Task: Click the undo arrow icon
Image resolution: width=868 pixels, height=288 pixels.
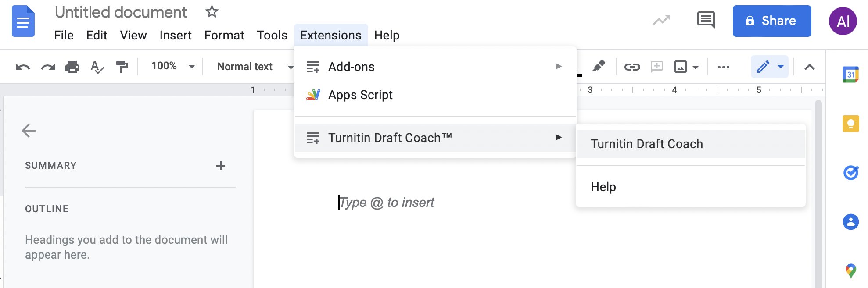Action: click(23, 67)
